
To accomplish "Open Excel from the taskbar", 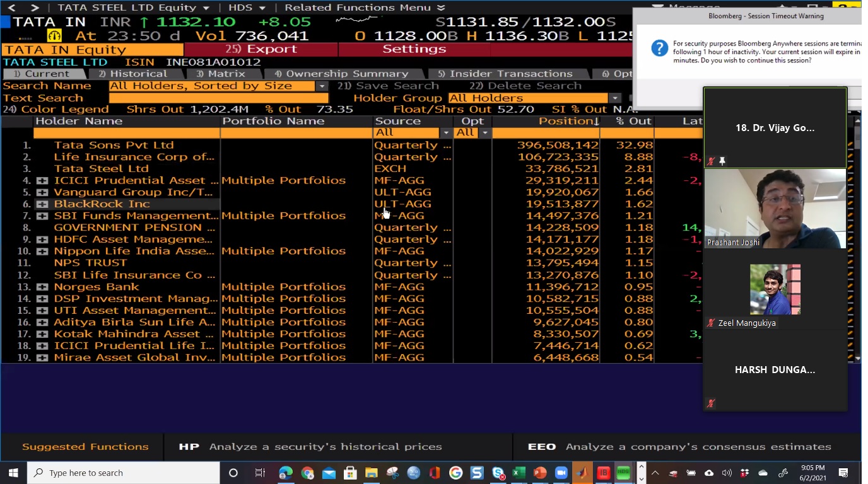I will tap(519, 473).
